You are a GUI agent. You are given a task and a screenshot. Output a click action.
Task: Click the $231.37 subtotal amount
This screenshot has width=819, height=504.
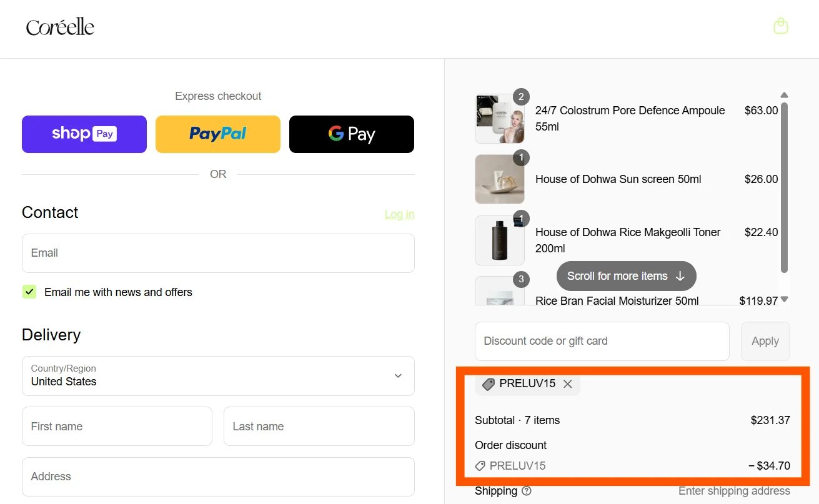click(x=770, y=420)
